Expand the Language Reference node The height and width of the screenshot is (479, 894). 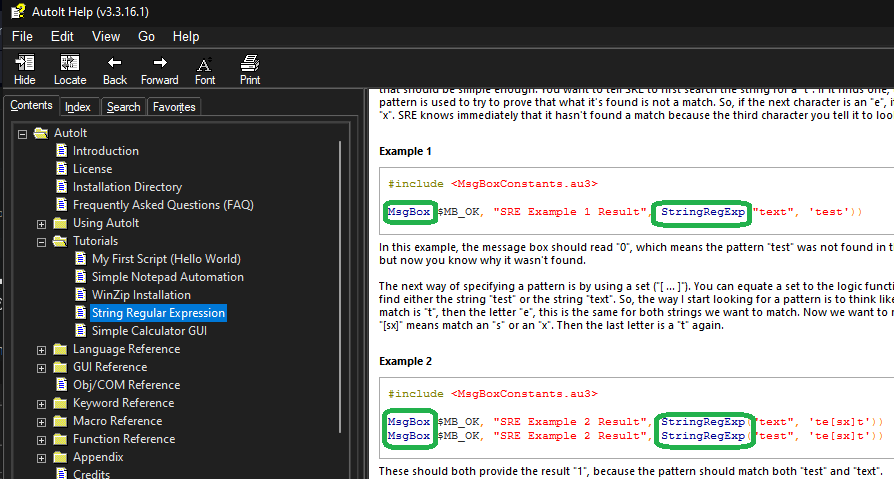point(42,351)
